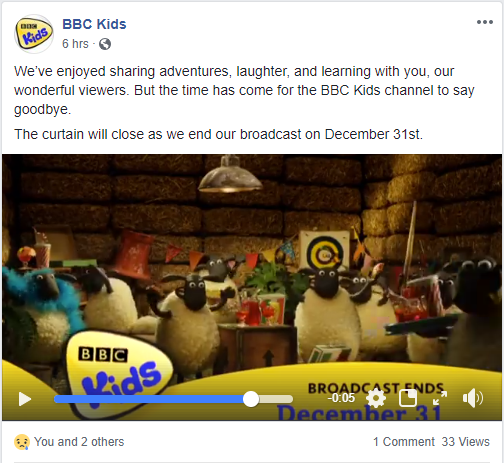Screen dimensions: 504x463
Task: Click the sad reaction emoji icon
Action: click(x=21, y=442)
